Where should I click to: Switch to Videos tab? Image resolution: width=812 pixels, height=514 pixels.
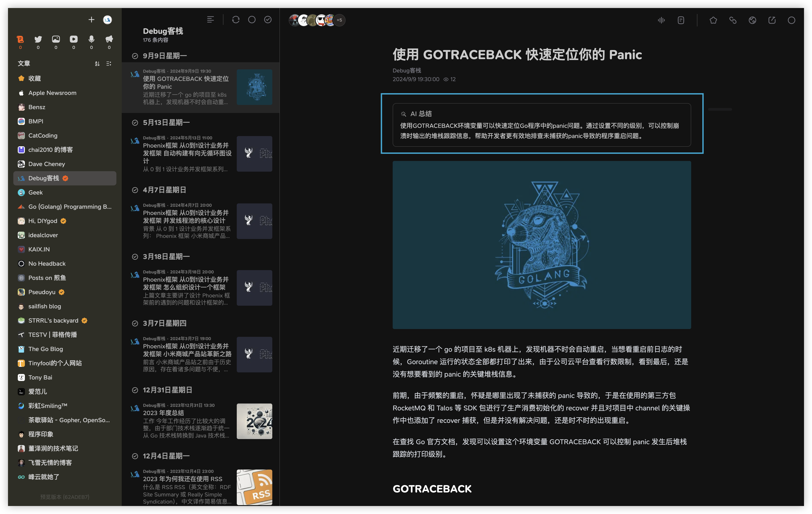coord(74,39)
